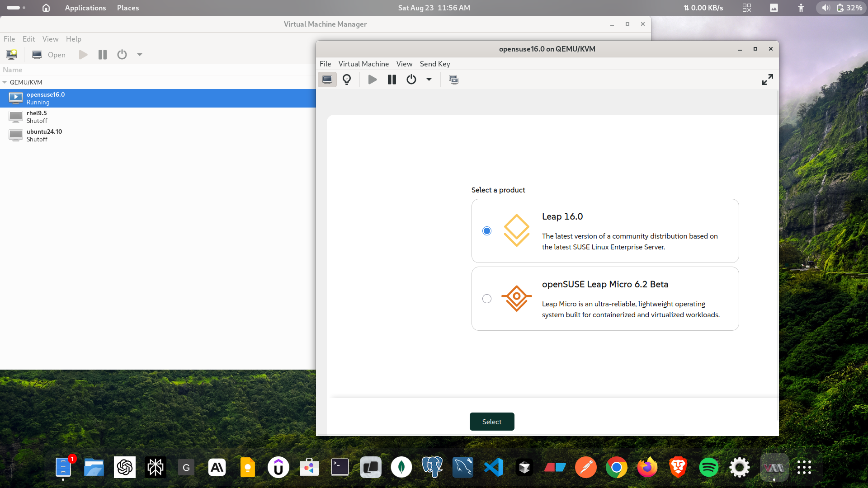Open the File menu in Virtual Machine Manager
Viewport: 868px width, 488px height.
point(9,39)
